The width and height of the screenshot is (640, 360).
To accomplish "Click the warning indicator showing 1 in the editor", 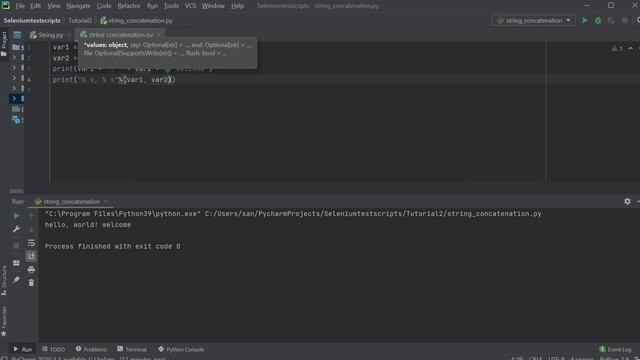I will pyautogui.click(x=617, y=49).
